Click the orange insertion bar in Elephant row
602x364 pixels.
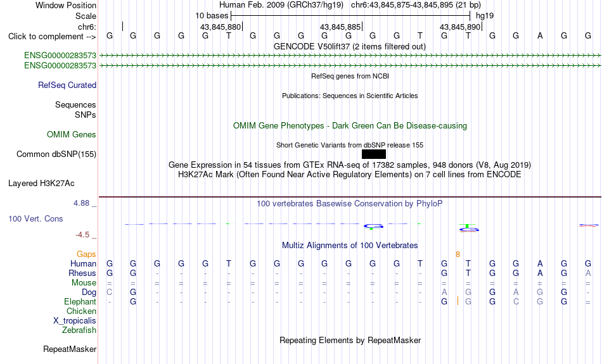point(458,301)
